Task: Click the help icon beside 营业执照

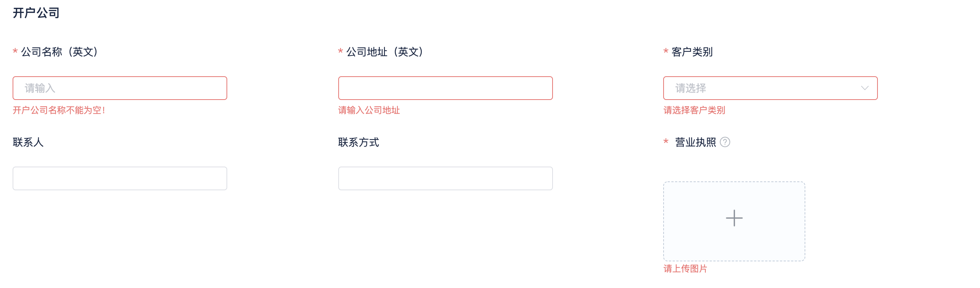Action: (725, 142)
